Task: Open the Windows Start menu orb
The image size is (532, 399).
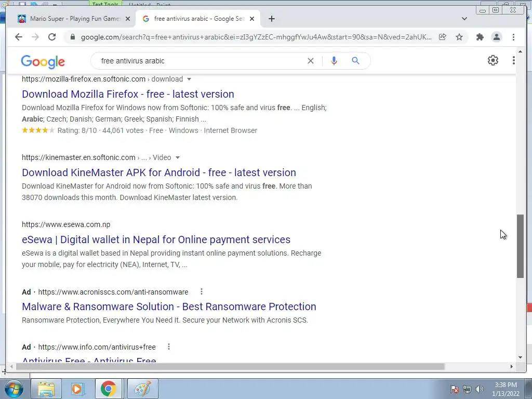Action: click(14, 389)
